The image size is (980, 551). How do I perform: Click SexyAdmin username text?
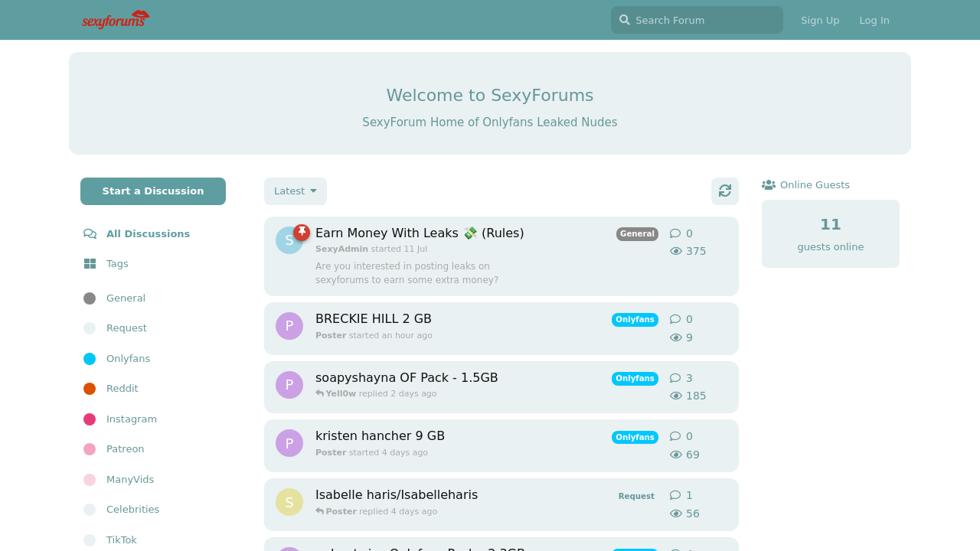point(341,249)
